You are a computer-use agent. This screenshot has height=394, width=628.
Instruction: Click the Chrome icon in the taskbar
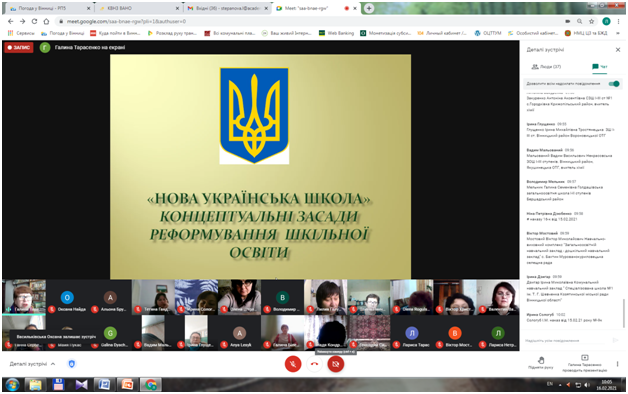(x=151, y=385)
